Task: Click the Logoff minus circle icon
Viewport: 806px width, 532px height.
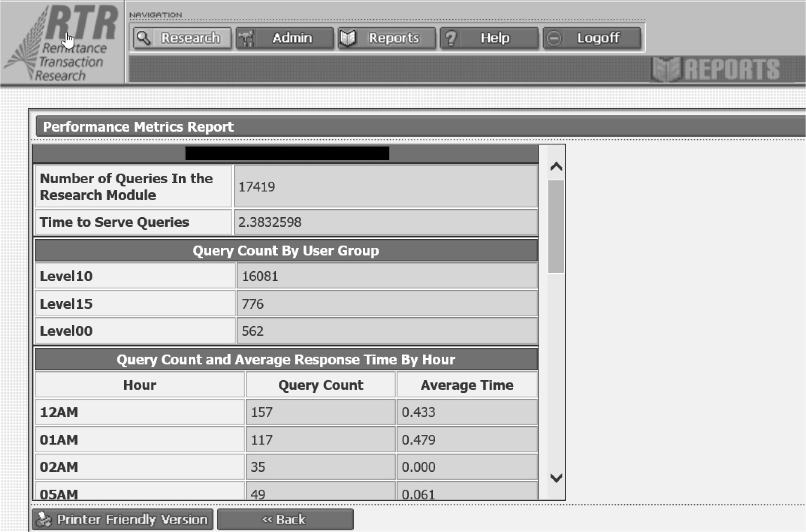Action: (554, 38)
